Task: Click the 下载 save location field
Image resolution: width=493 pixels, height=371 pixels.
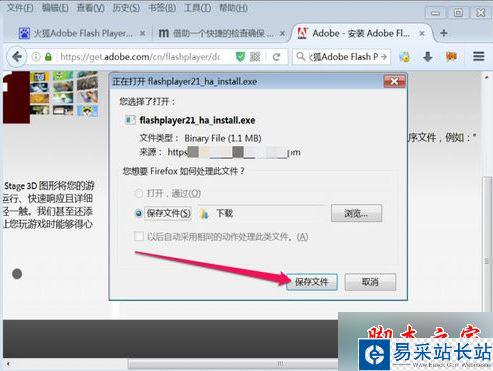Action: 262,213
